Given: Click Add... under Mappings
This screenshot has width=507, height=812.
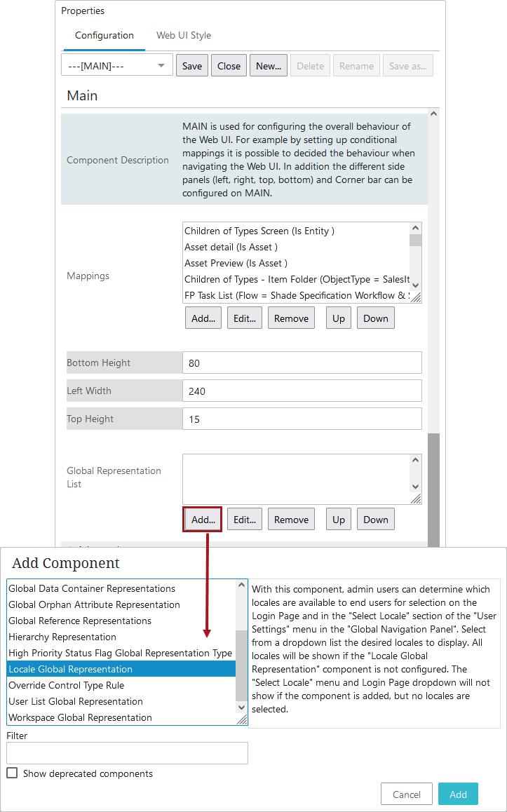Looking at the screenshot, I should [x=203, y=318].
